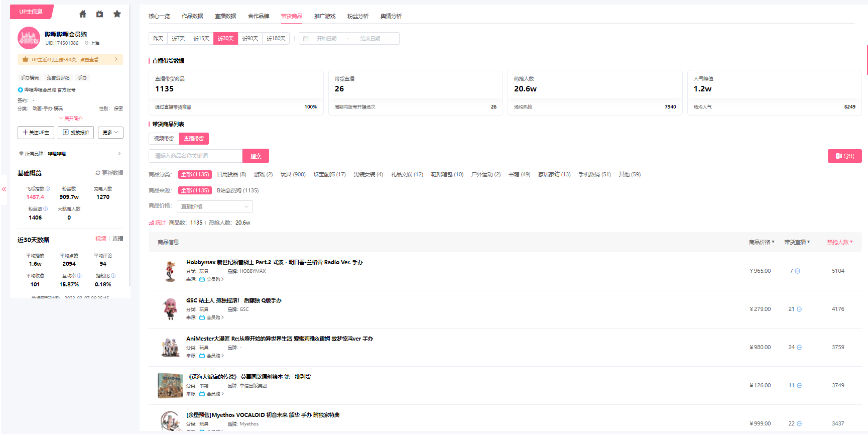The height and width of the screenshot is (434, 868).
Task: Expand the 所属品牌 哔哩哔哩 row arrow
Action: (x=119, y=154)
